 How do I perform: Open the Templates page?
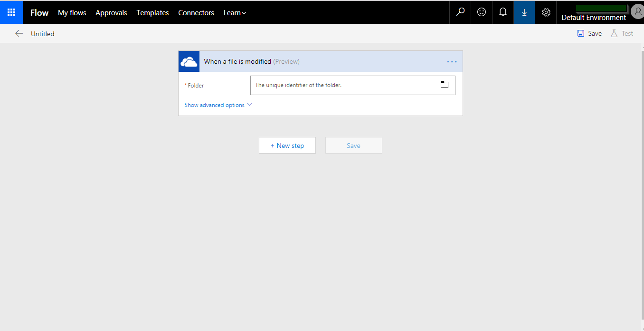click(152, 13)
